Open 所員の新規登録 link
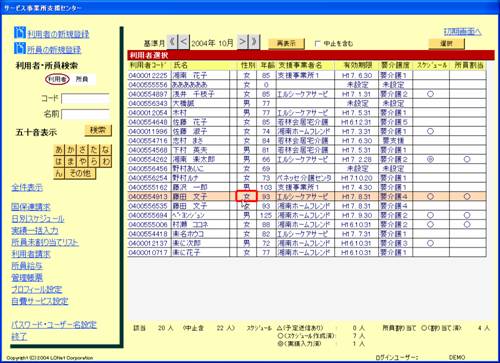 pos(54,50)
